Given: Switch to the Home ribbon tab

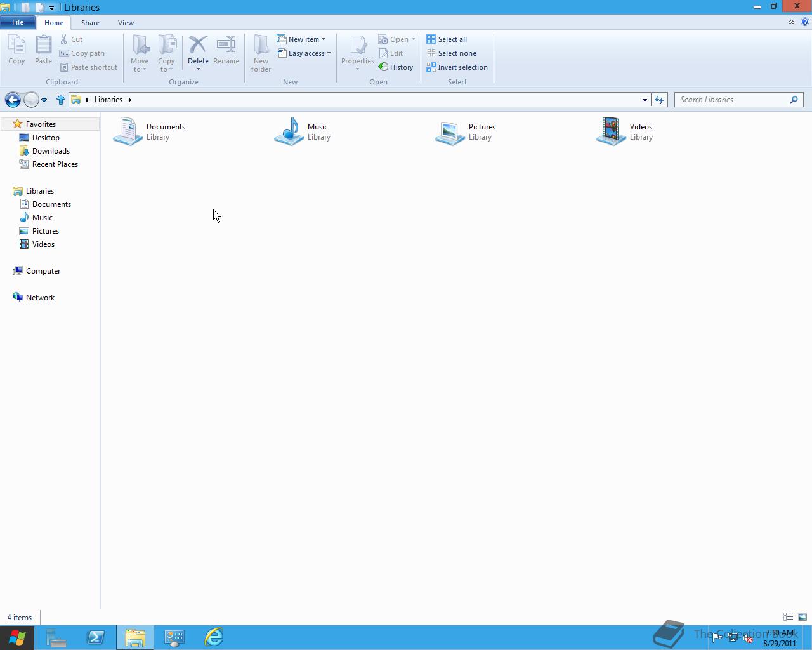Looking at the screenshot, I should point(54,23).
